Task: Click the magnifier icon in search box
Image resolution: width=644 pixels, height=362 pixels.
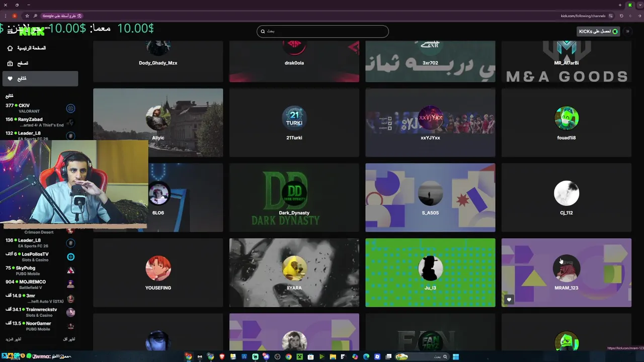Action: pyautogui.click(x=263, y=31)
